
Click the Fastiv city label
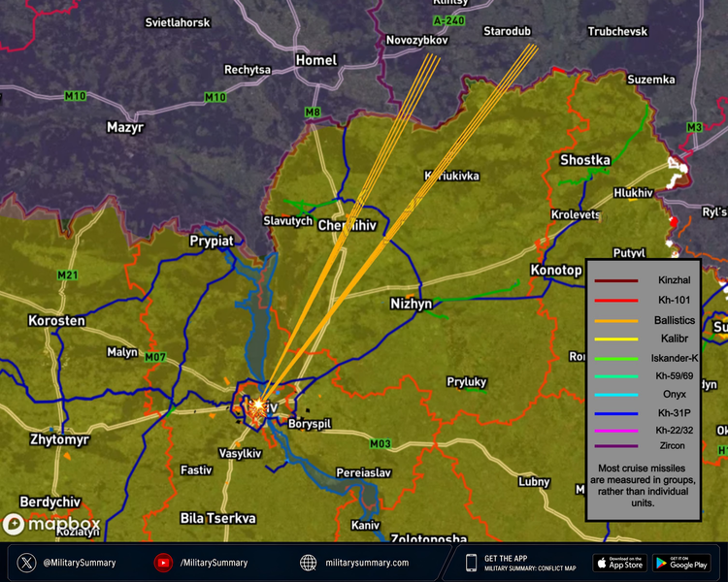[x=196, y=470]
